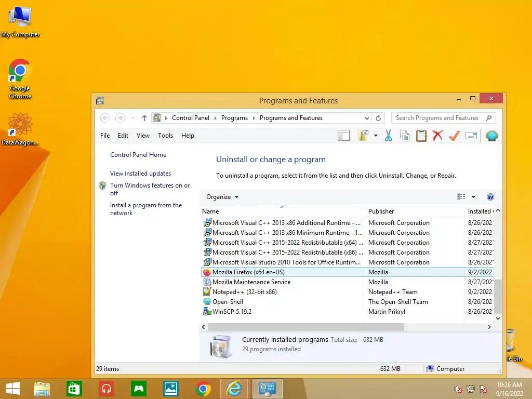The height and width of the screenshot is (399, 532).
Task: Refresh the Programs and Features list
Action: (378, 118)
